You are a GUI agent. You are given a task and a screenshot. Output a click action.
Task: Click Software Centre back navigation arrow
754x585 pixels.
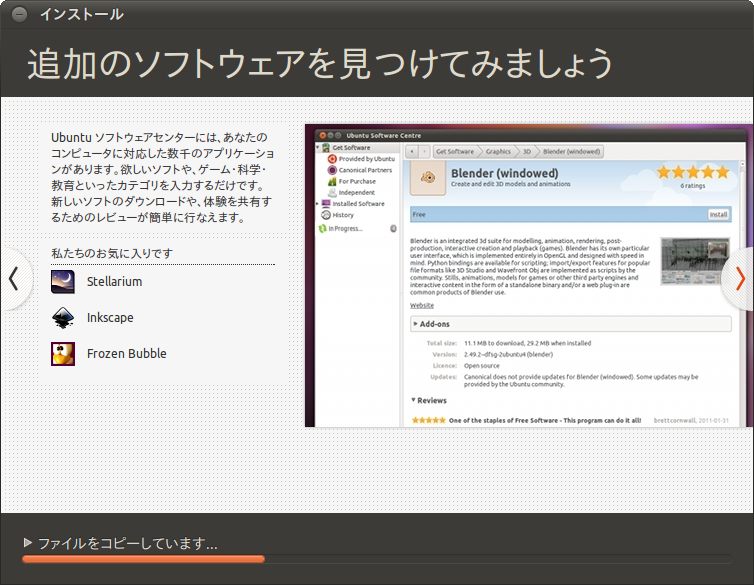412,152
